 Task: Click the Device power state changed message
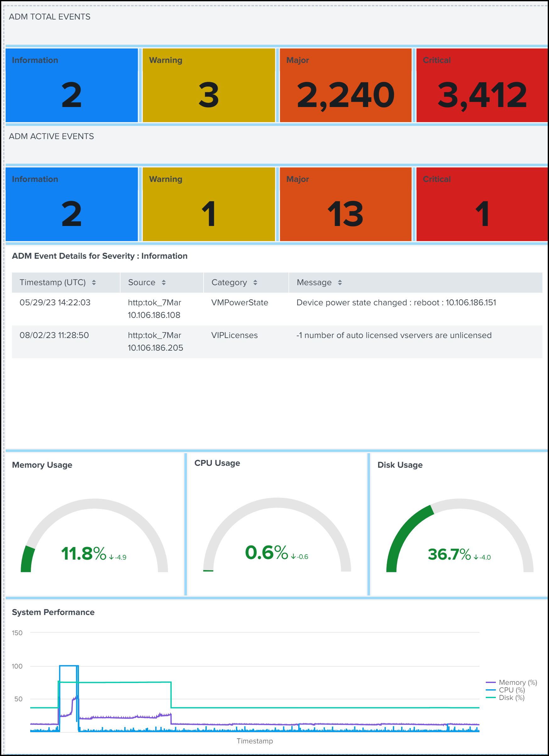point(396,302)
